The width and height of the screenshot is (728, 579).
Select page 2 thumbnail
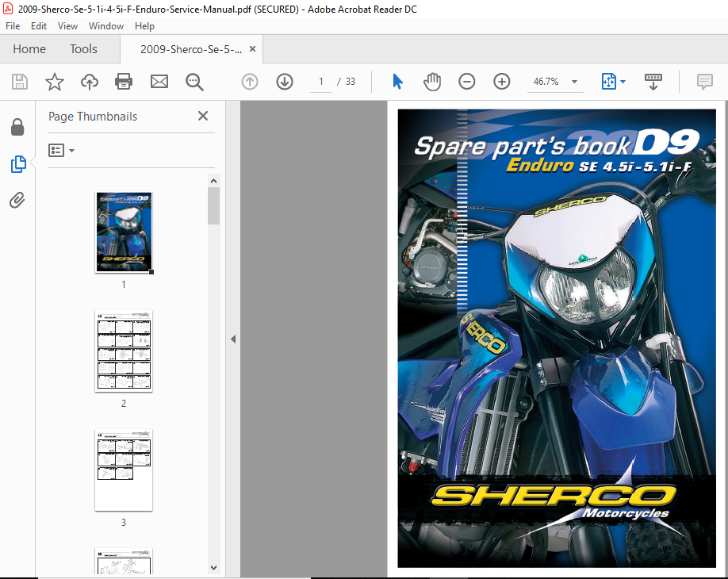click(124, 351)
